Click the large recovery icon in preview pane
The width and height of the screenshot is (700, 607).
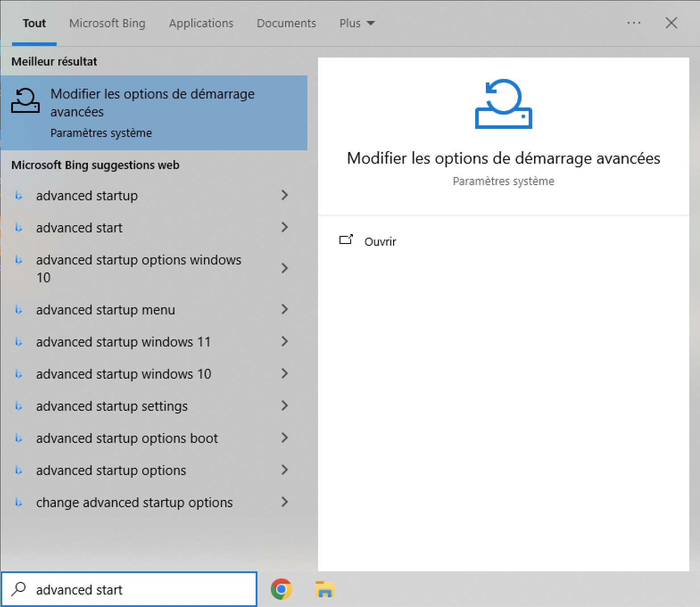click(x=503, y=104)
